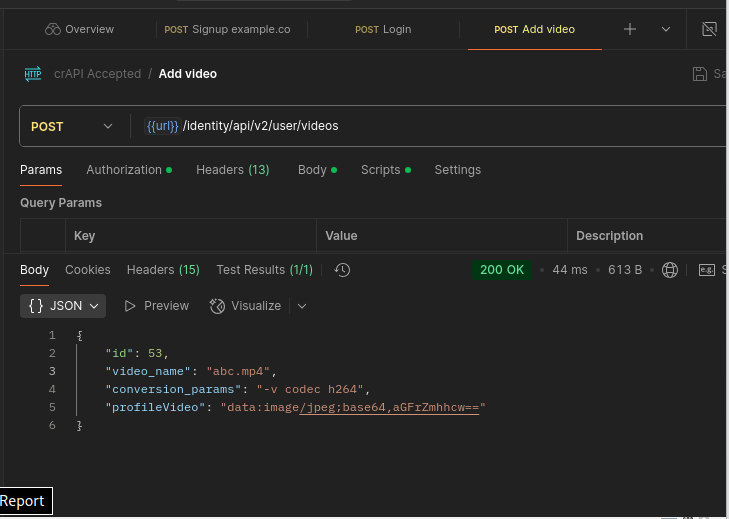Click the Value column header
Image resolution: width=729 pixels, height=519 pixels.
(x=341, y=236)
